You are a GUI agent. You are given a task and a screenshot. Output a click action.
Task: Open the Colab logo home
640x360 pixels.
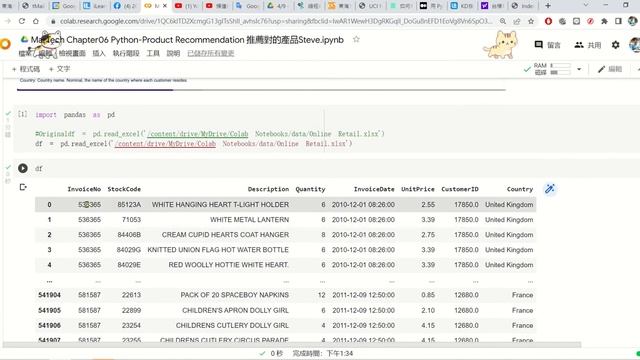(5, 44)
